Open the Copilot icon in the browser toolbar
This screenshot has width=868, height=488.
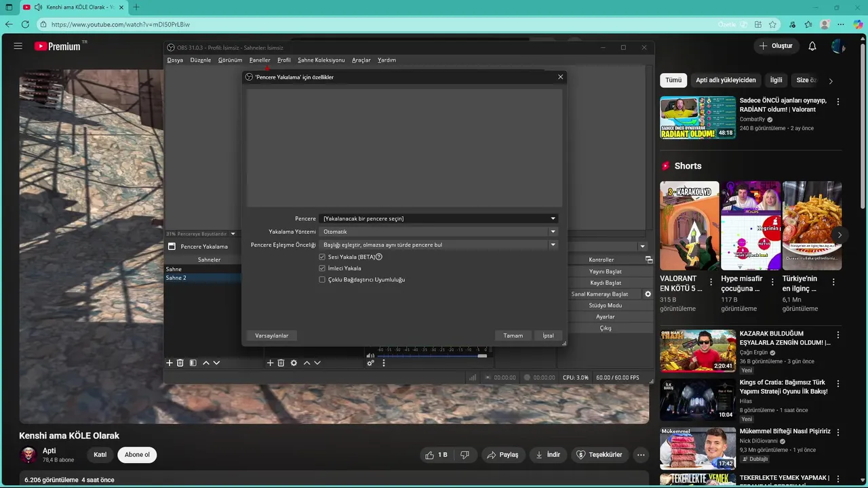tap(858, 24)
